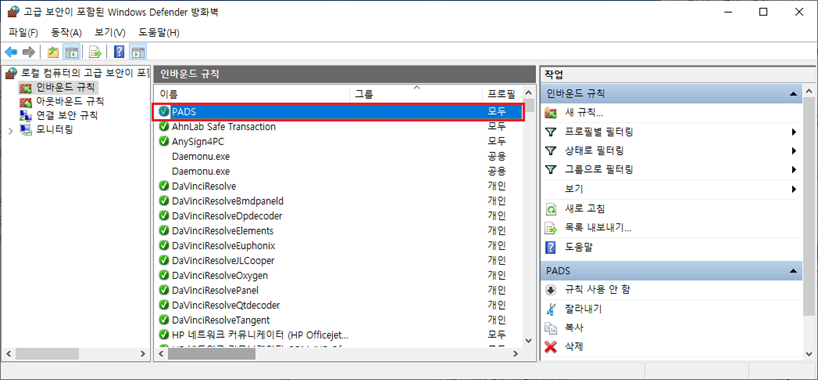This screenshot has height=380, width=818.
Task: Select the DaVinciResolveBmdpanelId rule
Action: [x=338, y=200]
